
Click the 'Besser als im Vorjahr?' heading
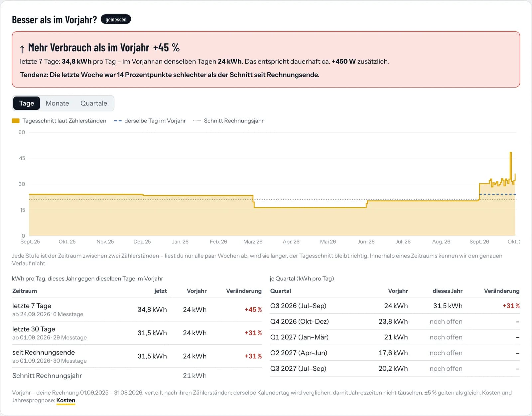pos(54,20)
